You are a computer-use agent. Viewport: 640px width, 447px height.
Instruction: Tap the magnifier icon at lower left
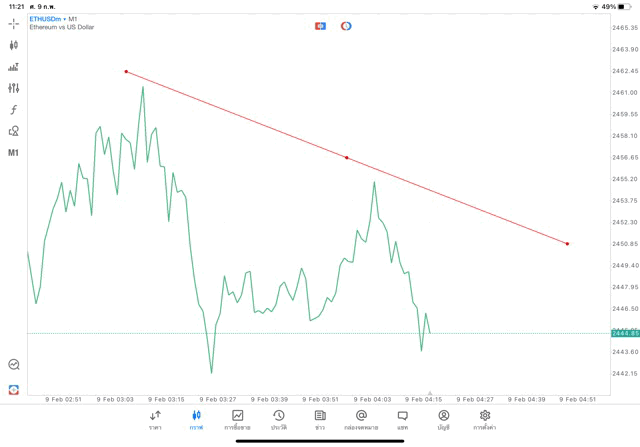[x=14, y=365]
